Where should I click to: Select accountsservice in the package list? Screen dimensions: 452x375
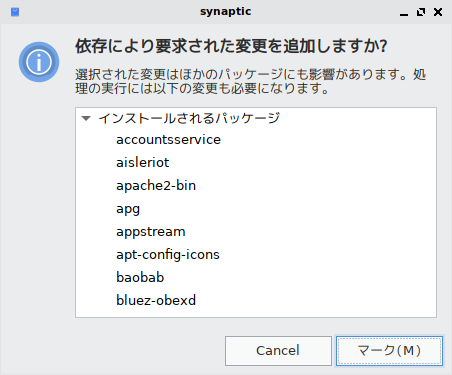click(256, 140)
